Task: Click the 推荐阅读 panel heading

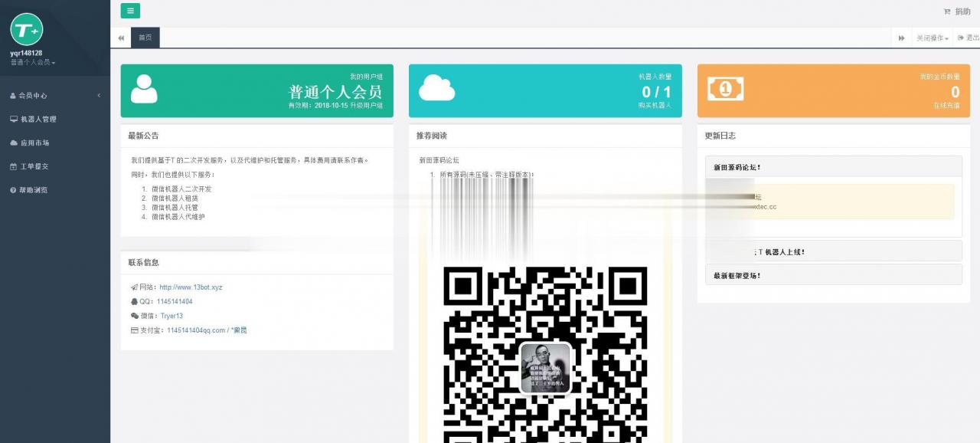Action: 432,136
